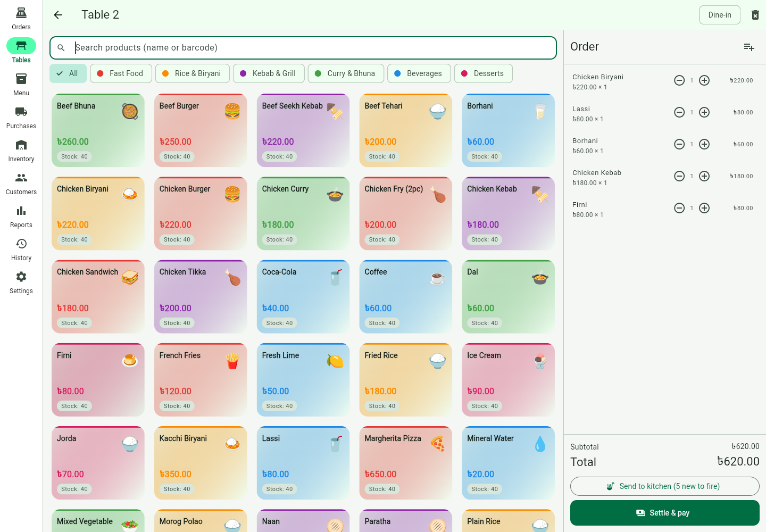Focus the product search field

303,48
